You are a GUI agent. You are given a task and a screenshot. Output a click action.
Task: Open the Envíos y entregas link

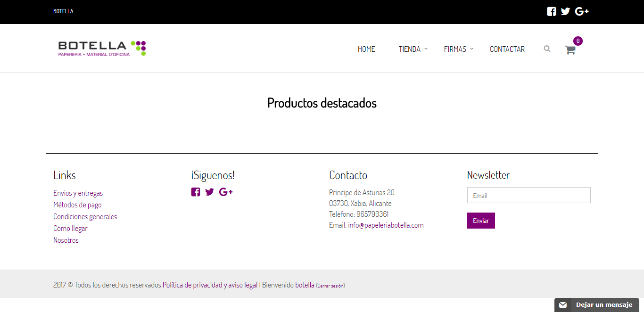[x=78, y=193]
